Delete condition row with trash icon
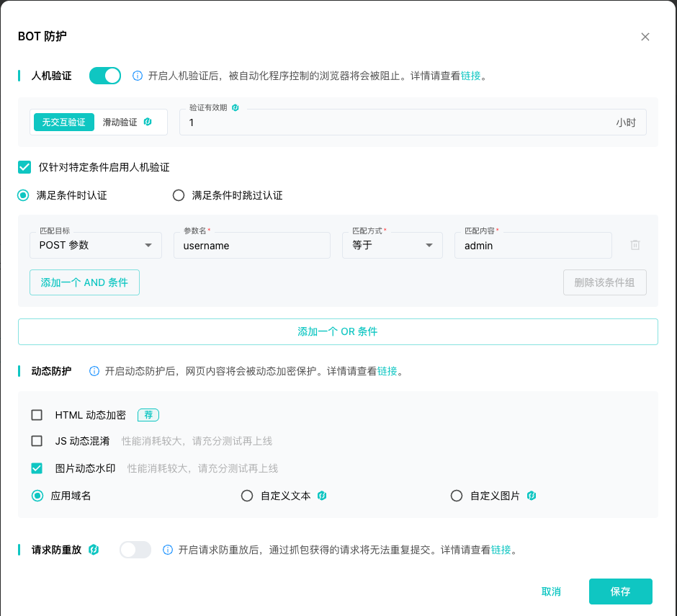 tap(635, 245)
